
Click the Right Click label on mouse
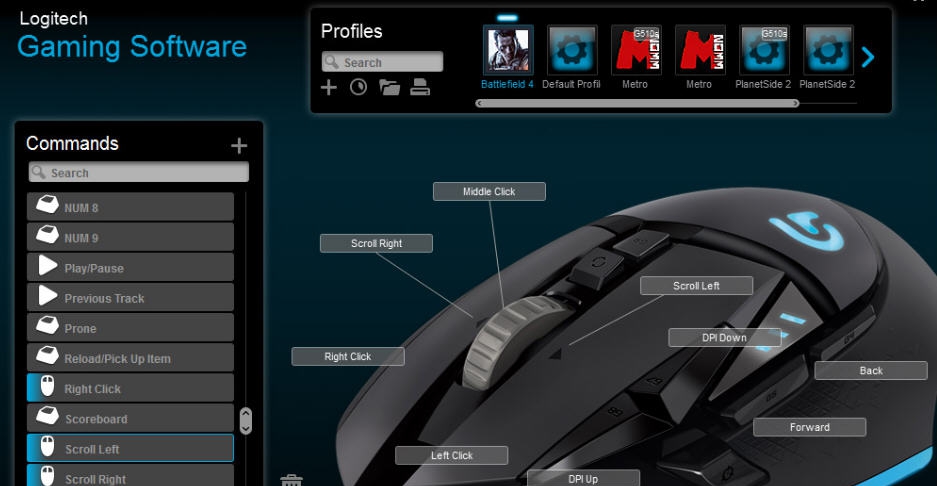click(348, 356)
